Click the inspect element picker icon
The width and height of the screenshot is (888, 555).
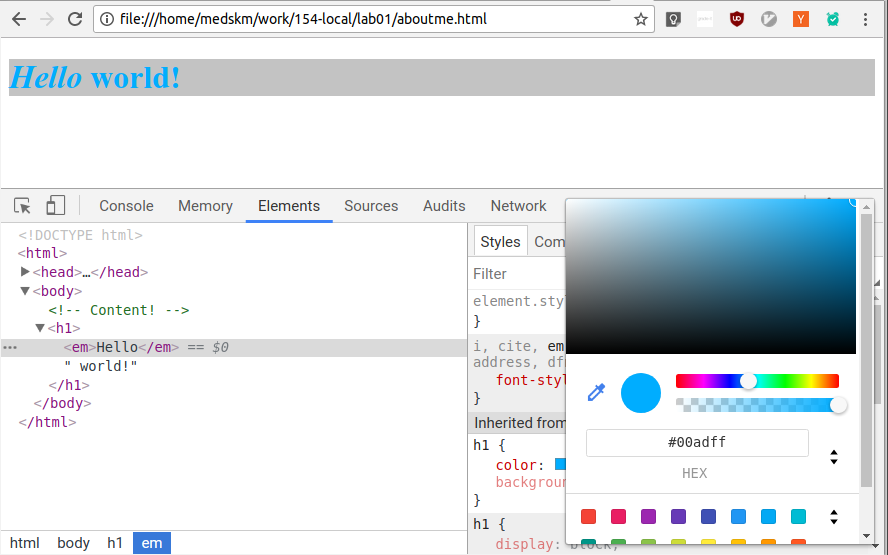(22, 206)
